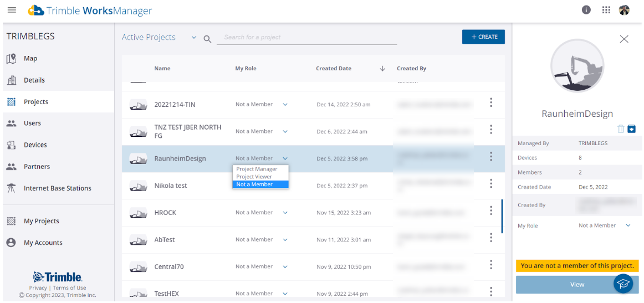This screenshot has width=644, height=303.
Task: Expand the Active Projects filter dropdown
Action: coord(193,38)
